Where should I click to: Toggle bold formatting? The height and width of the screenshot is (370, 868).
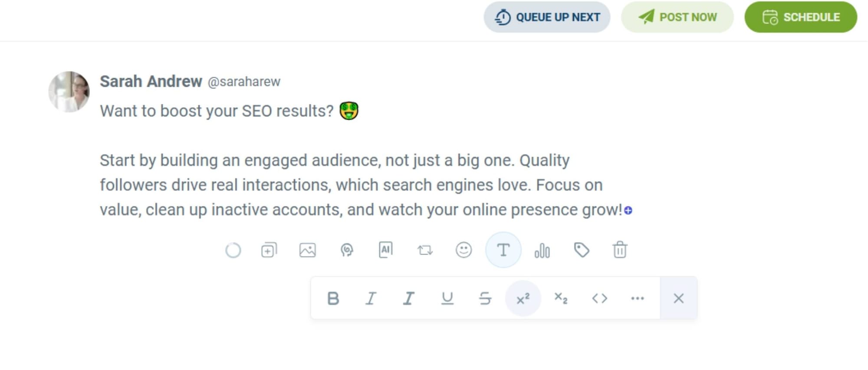tap(333, 298)
